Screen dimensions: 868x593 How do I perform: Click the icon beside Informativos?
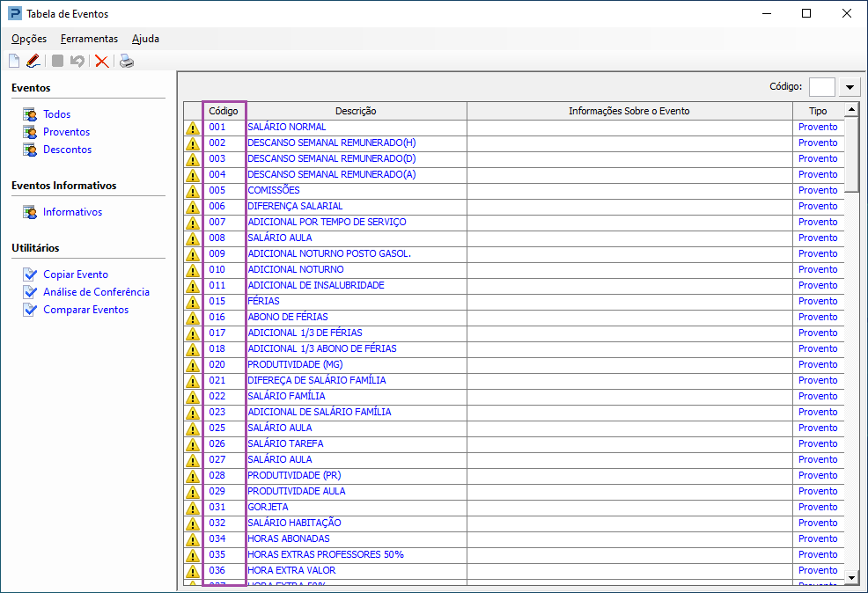(30, 212)
